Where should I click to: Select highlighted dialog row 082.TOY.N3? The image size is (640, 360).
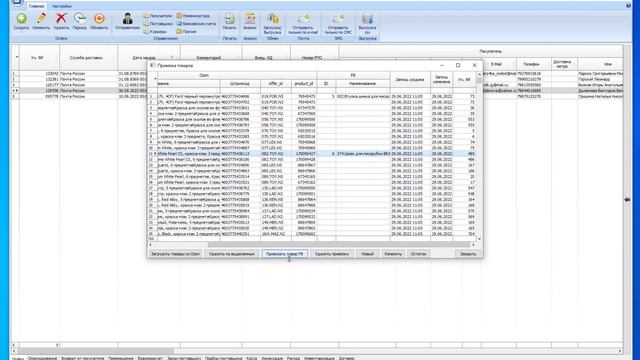click(312, 153)
